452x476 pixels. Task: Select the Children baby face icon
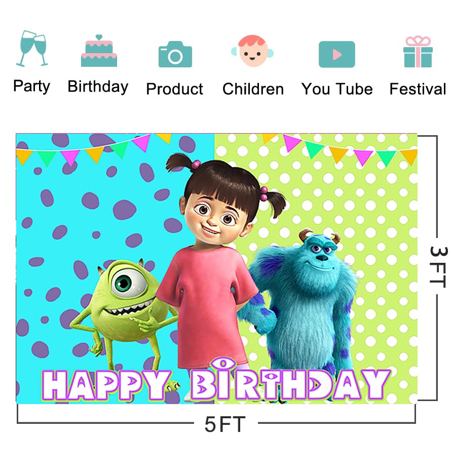pos(252,51)
